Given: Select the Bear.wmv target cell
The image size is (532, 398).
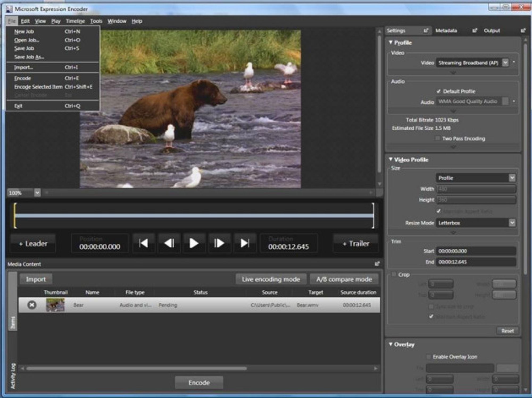Looking at the screenshot, I should pos(307,305).
